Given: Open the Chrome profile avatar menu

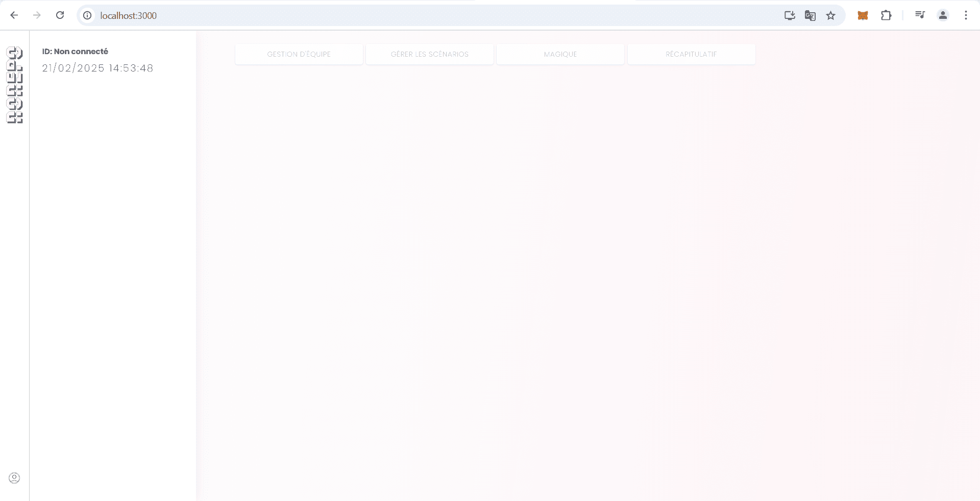Looking at the screenshot, I should point(943,15).
